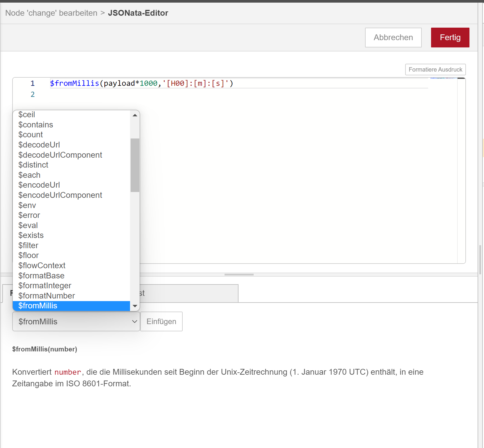
Task: Click Formatiere Ausdruck button
Action: [x=435, y=70]
